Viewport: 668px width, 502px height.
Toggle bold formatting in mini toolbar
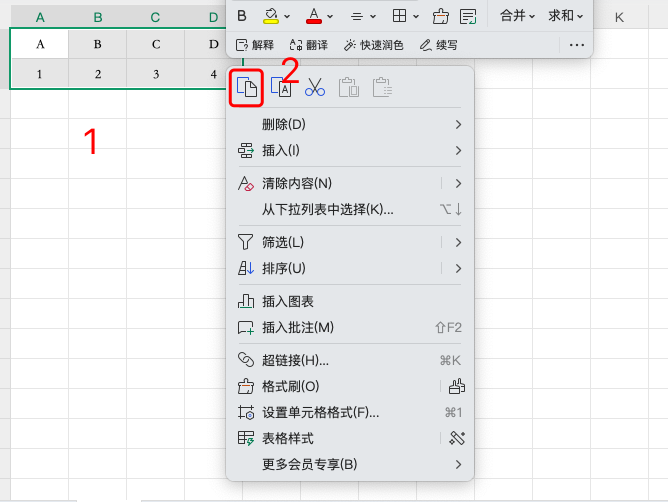click(x=242, y=16)
